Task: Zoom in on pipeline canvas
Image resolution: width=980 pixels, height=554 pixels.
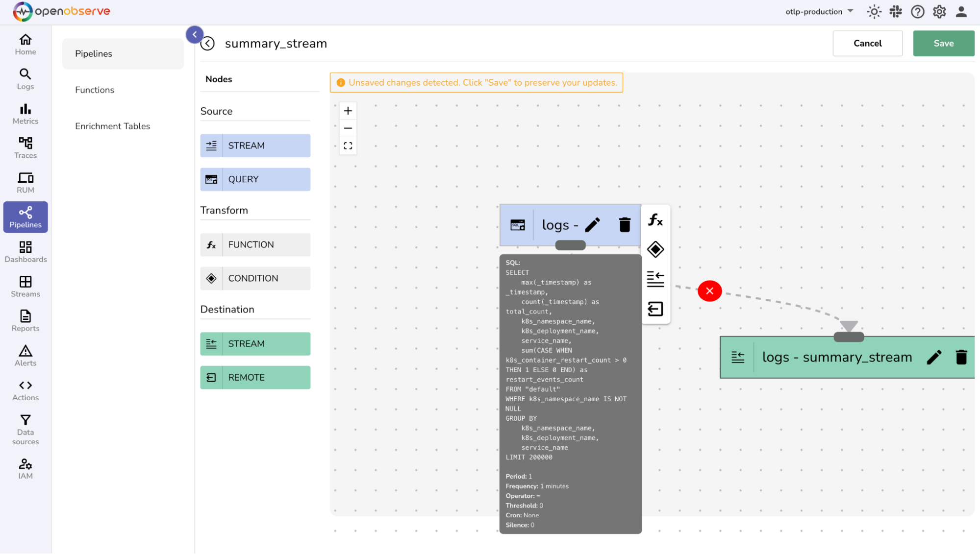Action: (348, 111)
